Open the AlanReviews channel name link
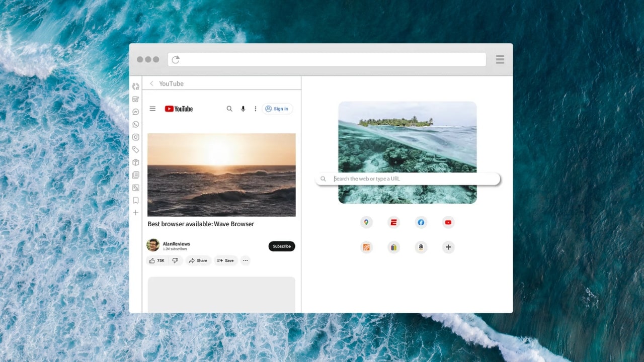Viewport: 644px width, 362px height. pos(177,244)
